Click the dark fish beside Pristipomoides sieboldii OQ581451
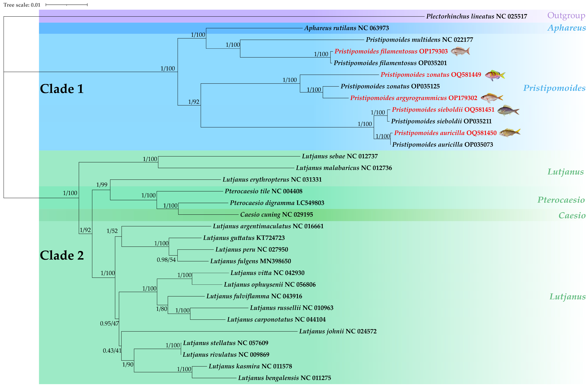The image size is (588, 388). tap(508, 110)
